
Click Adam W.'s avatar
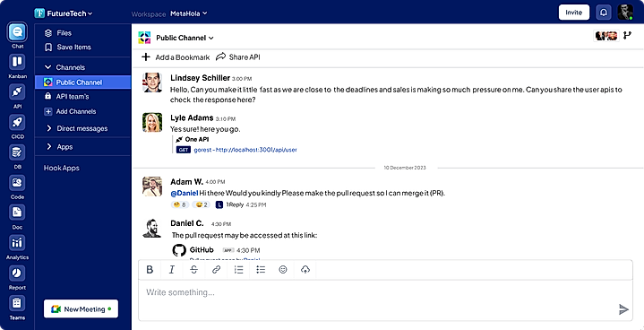coord(152,187)
